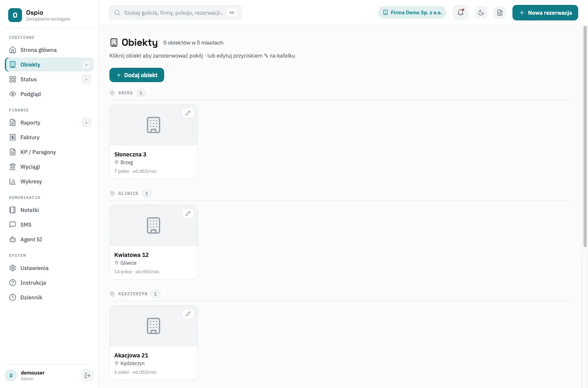Click the Dodaj obiekt button
588x388 pixels.
click(137, 75)
